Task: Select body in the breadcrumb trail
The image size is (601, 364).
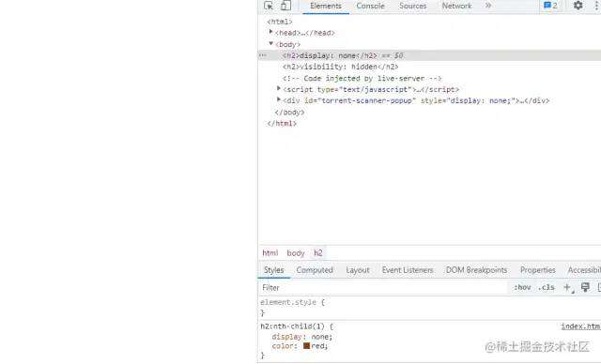Action: [x=296, y=253]
